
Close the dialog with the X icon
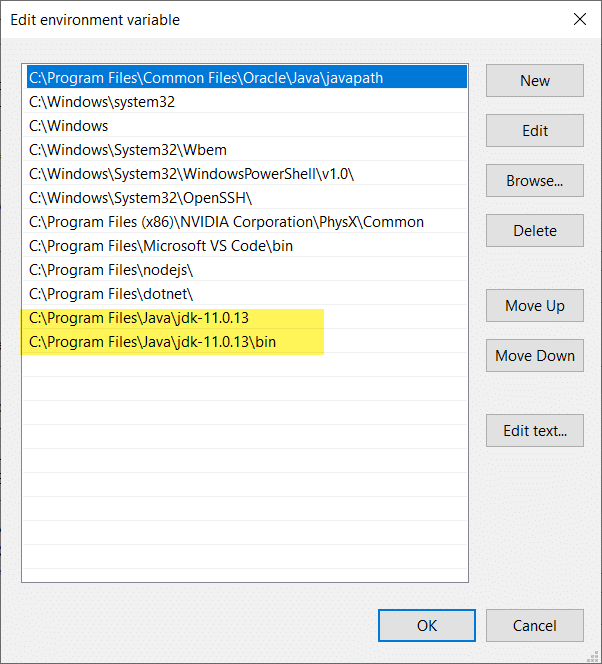click(580, 19)
